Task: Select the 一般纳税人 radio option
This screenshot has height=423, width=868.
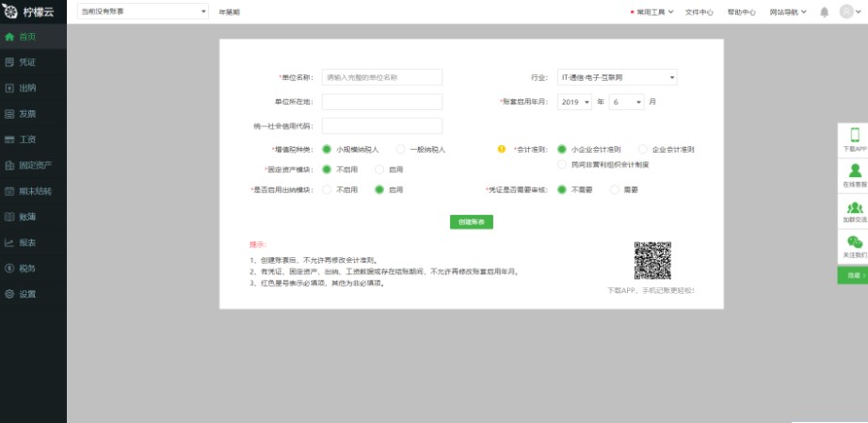Action: coord(401,149)
